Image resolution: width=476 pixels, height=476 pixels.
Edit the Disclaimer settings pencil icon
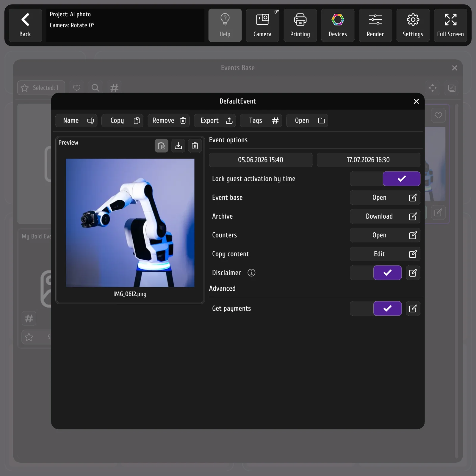[x=413, y=273]
